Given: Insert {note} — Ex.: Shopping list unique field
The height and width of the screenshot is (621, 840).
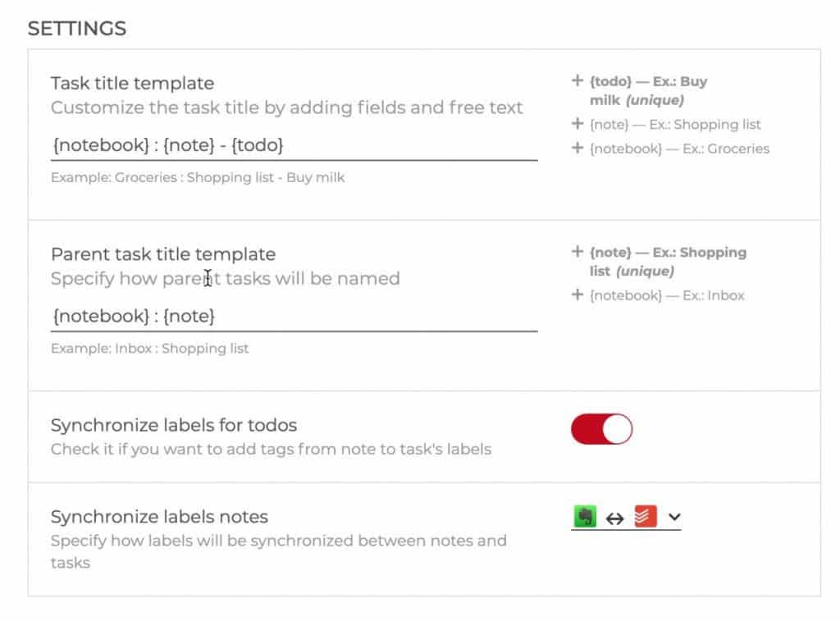Looking at the screenshot, I should [x=668, y=262].
